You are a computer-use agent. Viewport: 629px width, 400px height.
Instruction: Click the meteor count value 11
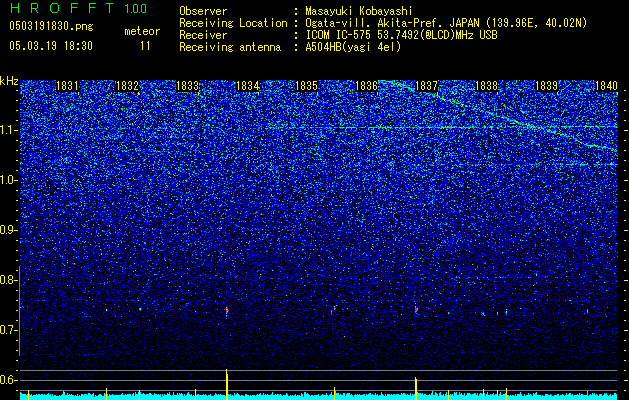(x=145, y=46)
